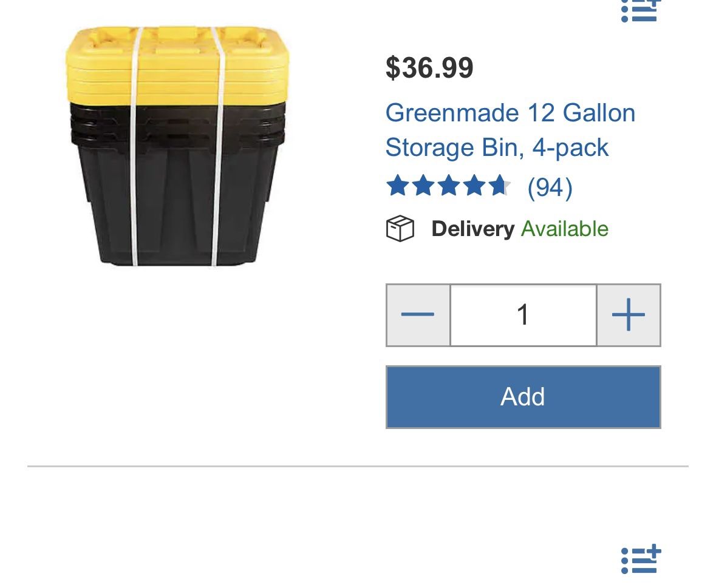Open the Greenmade 12 Gallon Storage Bin page
The width and height of the screenshot is (716, 588).
[511, 129]
